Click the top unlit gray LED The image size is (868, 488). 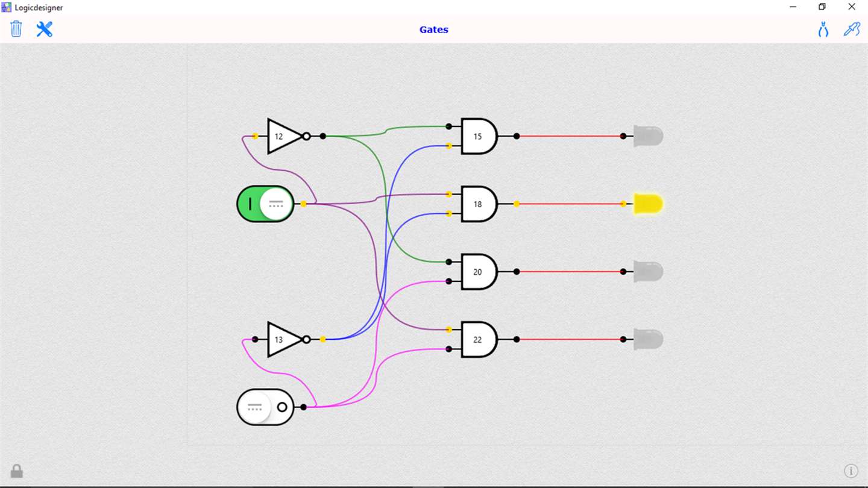click(x=648, y=136)
